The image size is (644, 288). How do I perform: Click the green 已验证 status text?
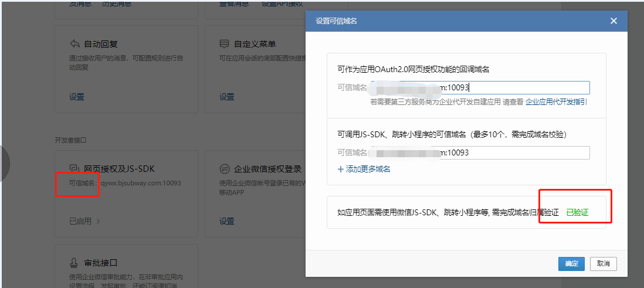pyautogui.click(x=577, y=212)
